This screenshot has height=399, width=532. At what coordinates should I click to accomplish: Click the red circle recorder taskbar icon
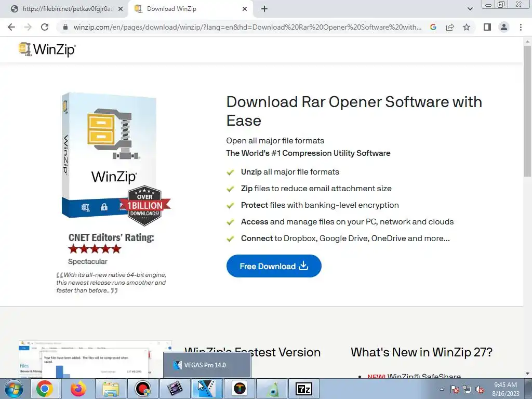(143, 389)
